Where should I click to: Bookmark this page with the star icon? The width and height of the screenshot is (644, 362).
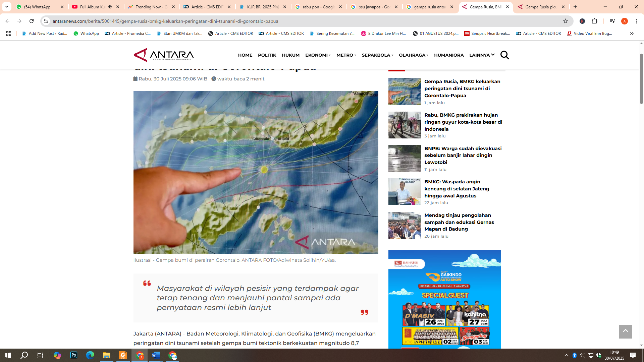tap(566, 21)
